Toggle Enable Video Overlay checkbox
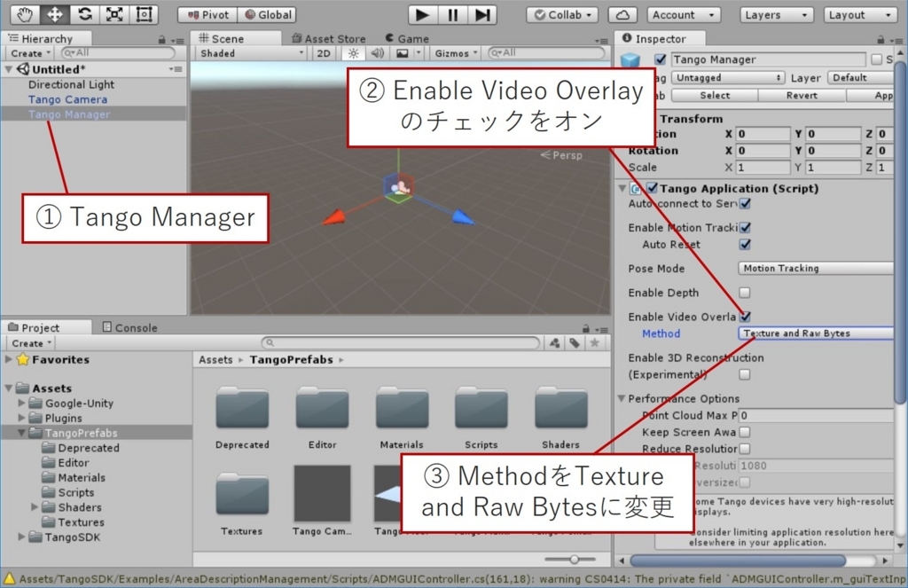908x588 pixels. [x=745, y=317]
